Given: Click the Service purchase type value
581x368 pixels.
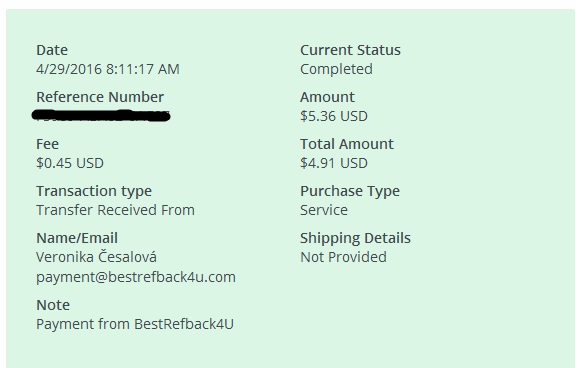Looking at the screenshot, I should coord(324,210).
